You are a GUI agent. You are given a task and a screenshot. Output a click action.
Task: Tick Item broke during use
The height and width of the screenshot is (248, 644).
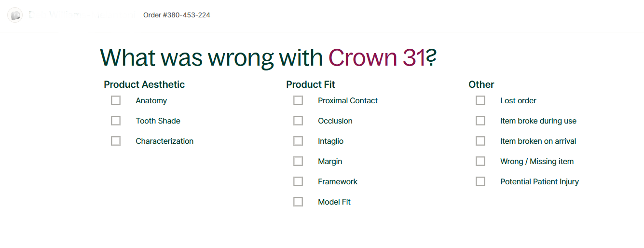(480, 121)
